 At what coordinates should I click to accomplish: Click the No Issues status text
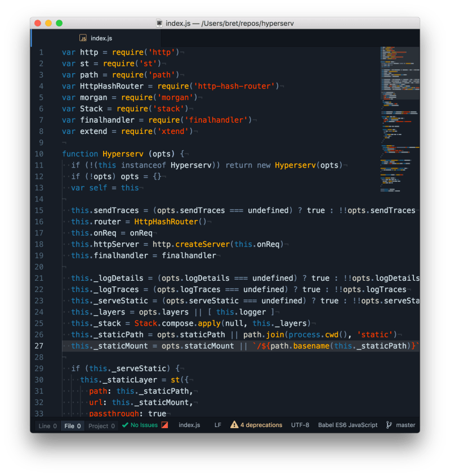pyautogui.click(x=144, y=425)
